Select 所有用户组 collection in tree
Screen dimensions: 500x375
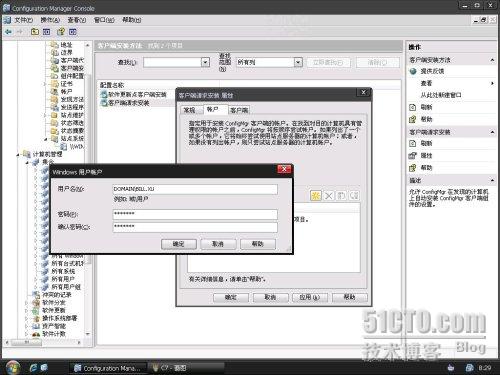(66, 287)
